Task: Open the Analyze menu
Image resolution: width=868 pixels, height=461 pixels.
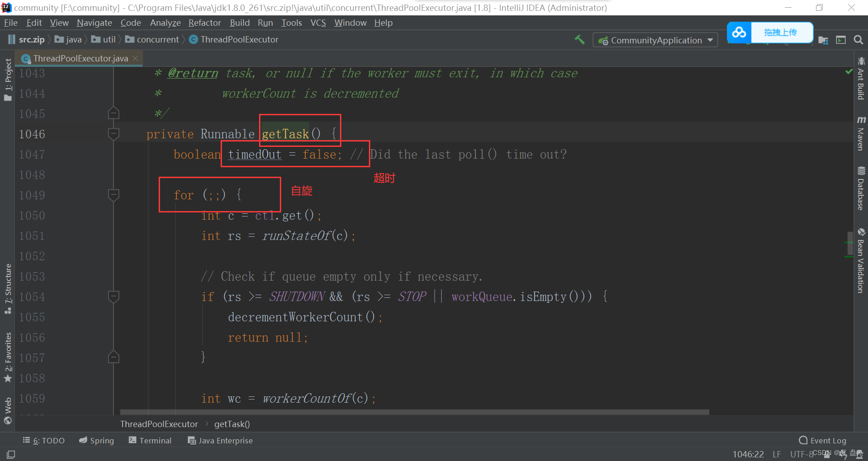Action: click(165, 23)
